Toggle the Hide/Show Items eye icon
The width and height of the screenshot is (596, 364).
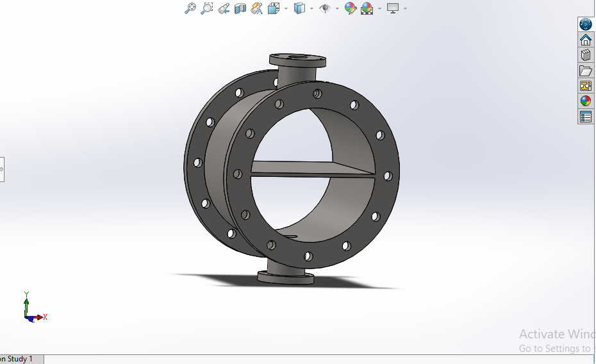point(325,8)
